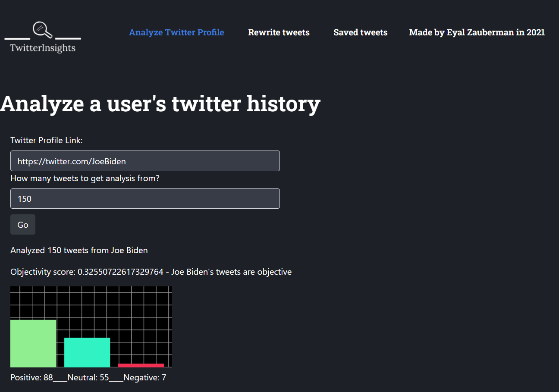Click the Objectivity score result line
The height and width of the screenshot is (392, 559).
point(151,272)
